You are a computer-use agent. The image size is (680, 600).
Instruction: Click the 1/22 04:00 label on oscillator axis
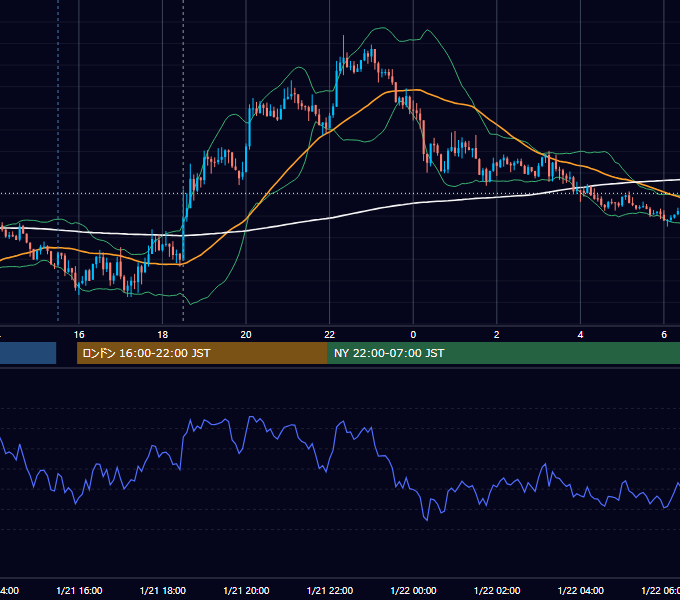581,591
